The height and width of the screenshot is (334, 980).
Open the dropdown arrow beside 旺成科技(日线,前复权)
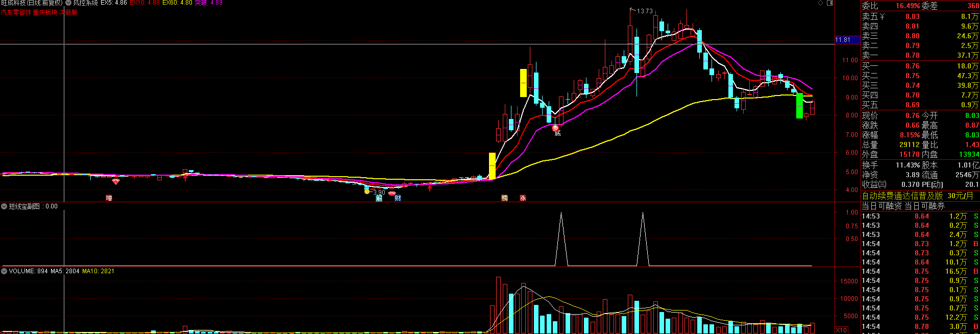[68, 3]
